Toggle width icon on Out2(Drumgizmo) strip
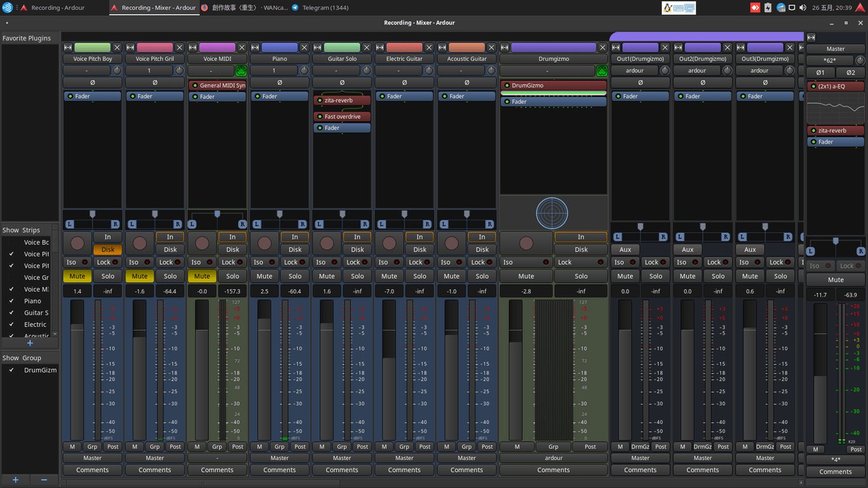This screenshot has width=868, height=488. 679,47
